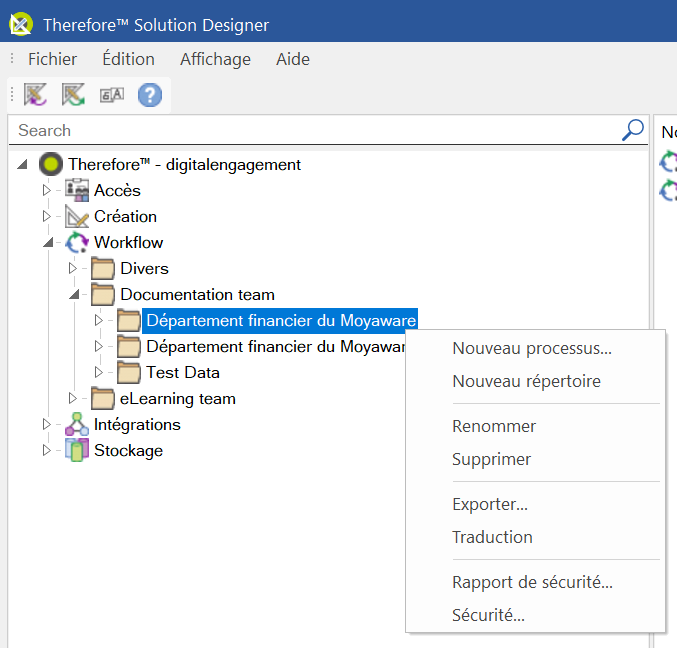Click the eLearning team folder icon
The height and width of the screenshot is (648, 677).
(x=103, y=398)
